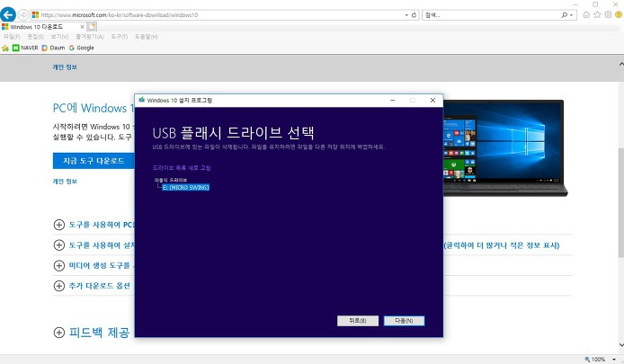This screenshot has width=624, height=364.
Task: Click 개인 정보 link under download button
Action: (65, 182)
